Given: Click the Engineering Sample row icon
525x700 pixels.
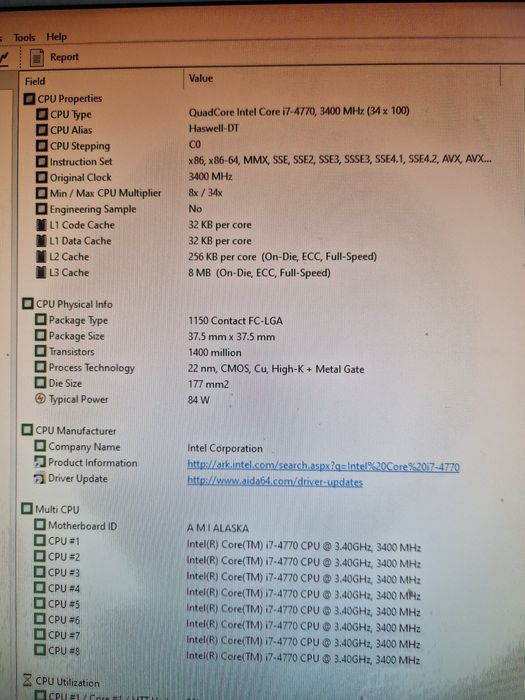Looking at the screenshot, I should (41, 209).
